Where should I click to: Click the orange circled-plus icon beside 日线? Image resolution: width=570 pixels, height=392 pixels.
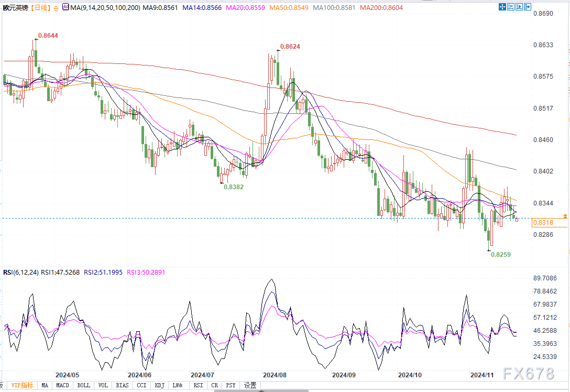pyautogui.click(x=56, y=8)
